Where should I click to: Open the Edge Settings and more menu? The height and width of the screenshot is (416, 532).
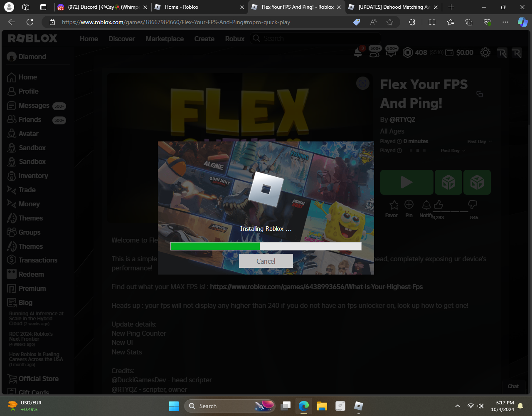[x=505, y=22]
